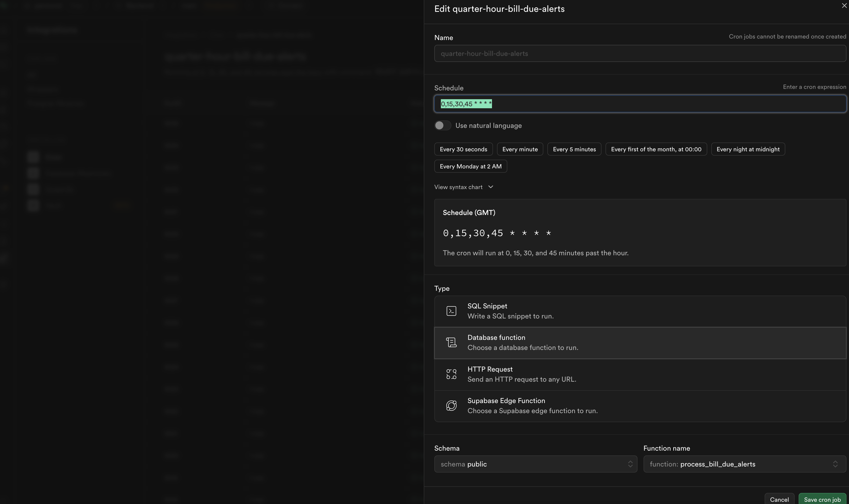The image size is (849, 504).
Task: Close the edit cron job panel
Action: click(x=844, y=6)
